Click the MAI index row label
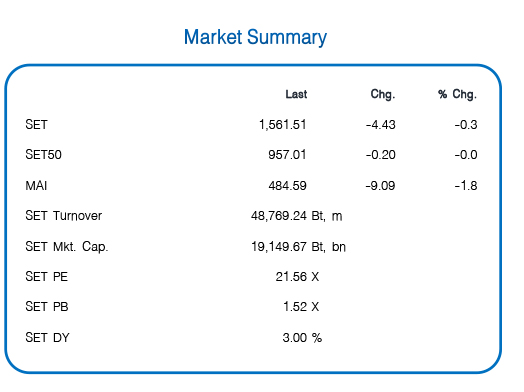 [36, 185]
